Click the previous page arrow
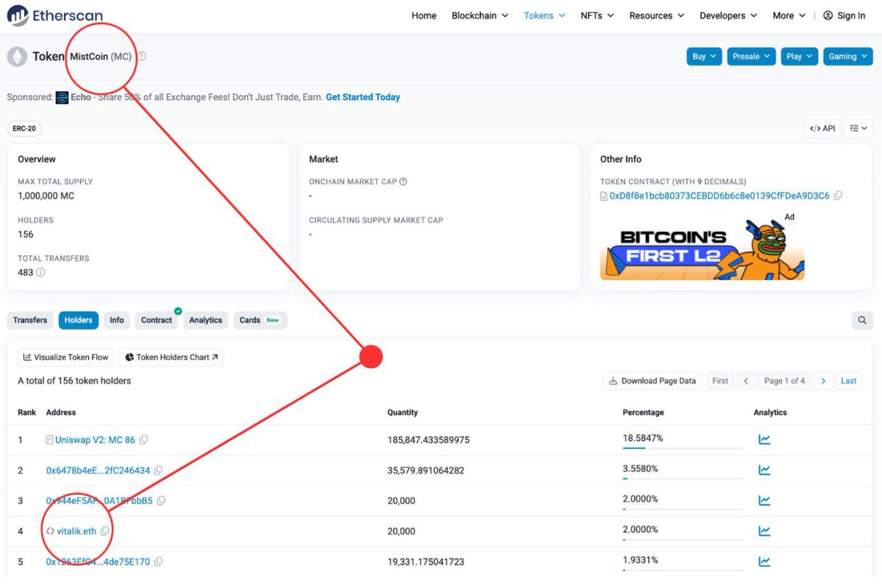882x588 pixels. tap(746, 381)
